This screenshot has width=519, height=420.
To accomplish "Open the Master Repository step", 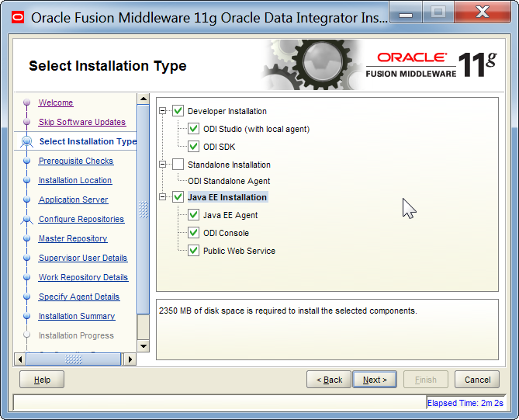I will [73, 238].
